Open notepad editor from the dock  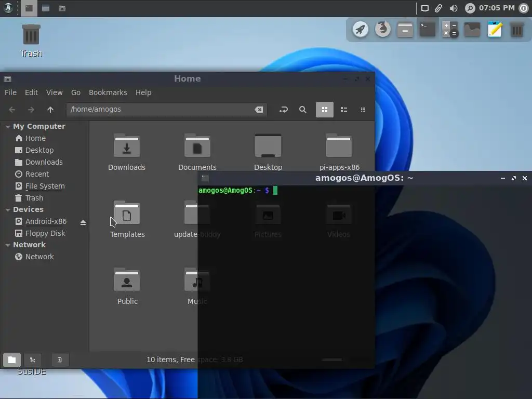(x=495, y=30)
